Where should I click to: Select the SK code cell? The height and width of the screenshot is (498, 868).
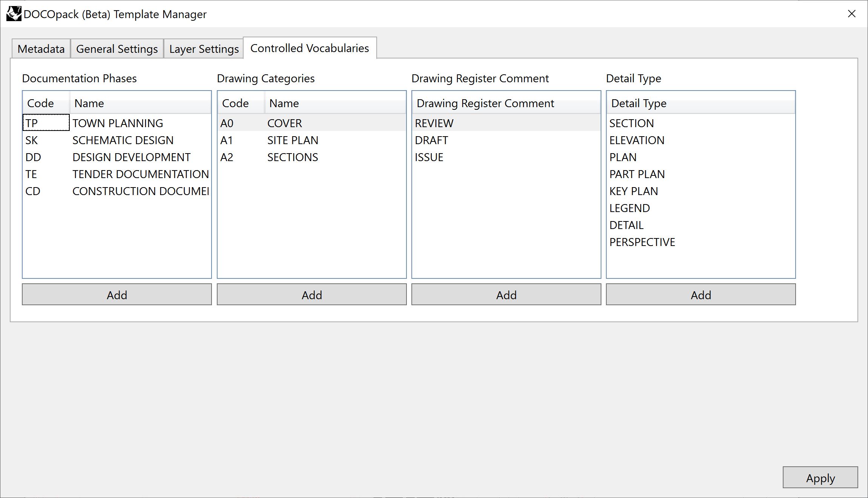point(46,140)
